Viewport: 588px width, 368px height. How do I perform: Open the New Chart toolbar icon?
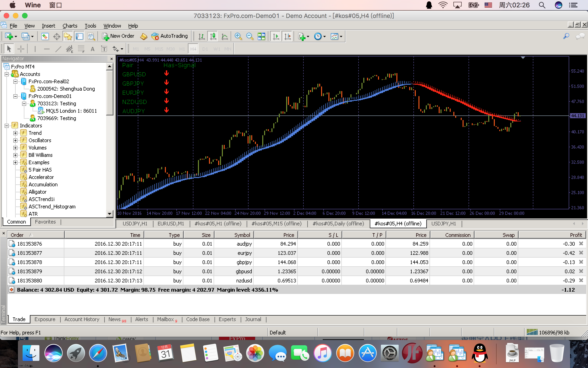pyautogui.click(x=9, y=37)
